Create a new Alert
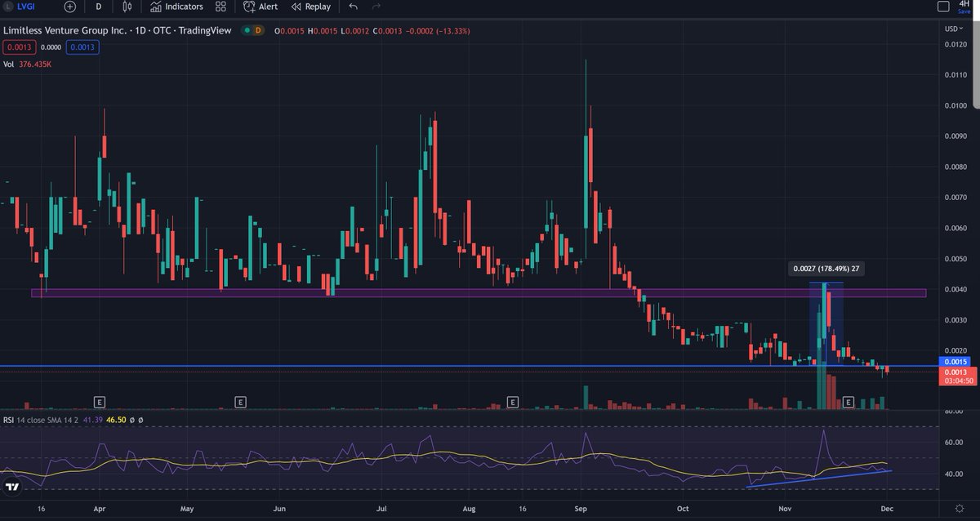Image resolution: width=980 pixels, height=521 pixels. click(x=260, y=7)
